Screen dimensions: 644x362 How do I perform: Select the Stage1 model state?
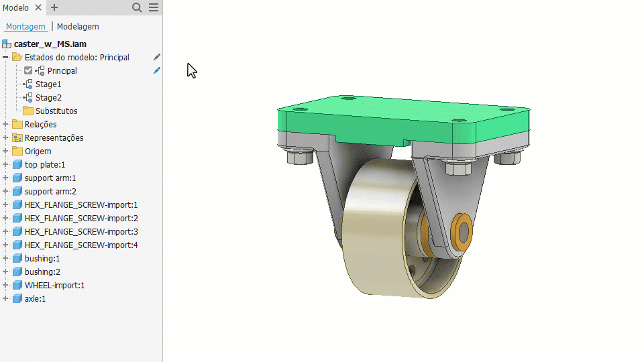tap(48, 84)
